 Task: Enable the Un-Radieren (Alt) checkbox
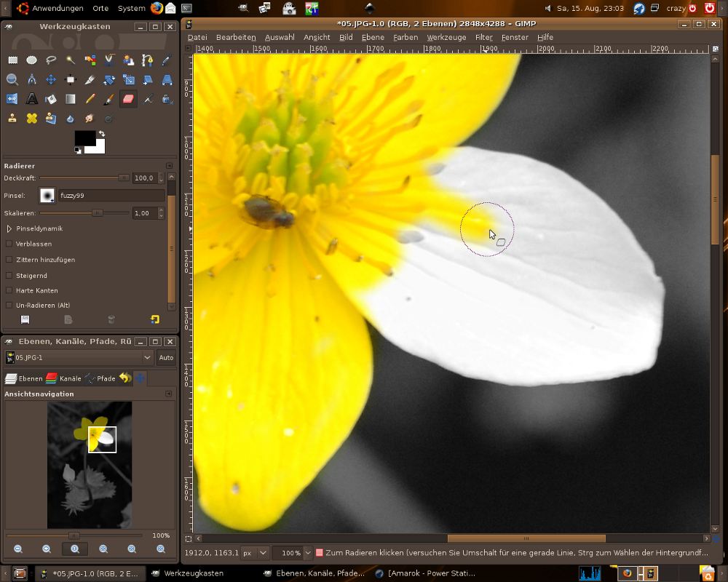[9, 305]
